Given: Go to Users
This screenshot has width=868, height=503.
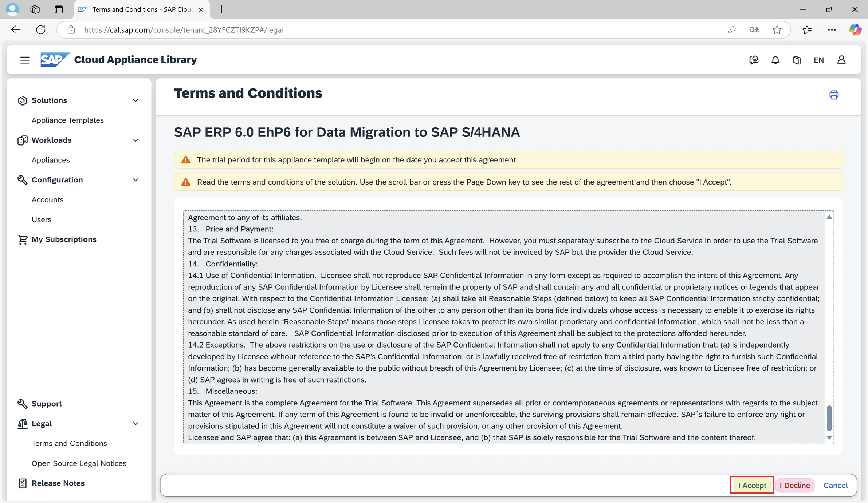Looking at the screenshot, I should pyautogui.click(x=42, y=219).
